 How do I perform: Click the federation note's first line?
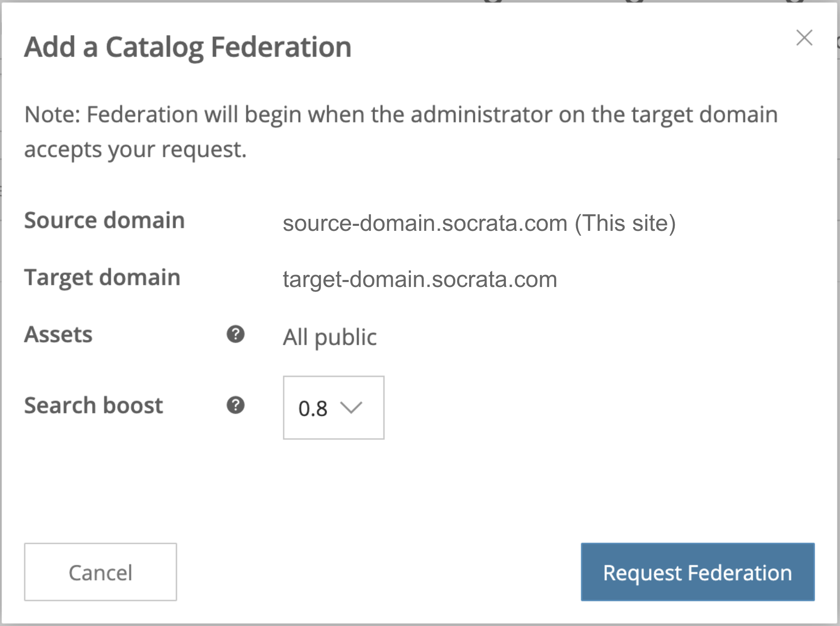(x=401, y=114)
